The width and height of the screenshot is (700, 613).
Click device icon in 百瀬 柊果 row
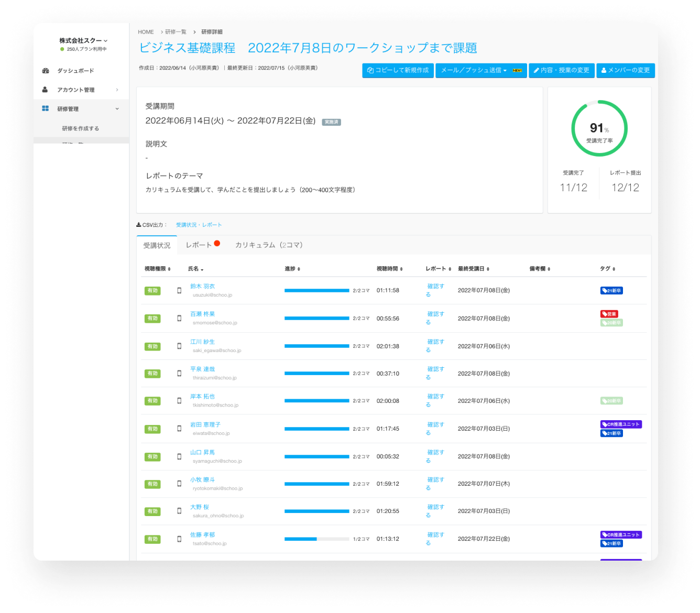tap(179, 318)
